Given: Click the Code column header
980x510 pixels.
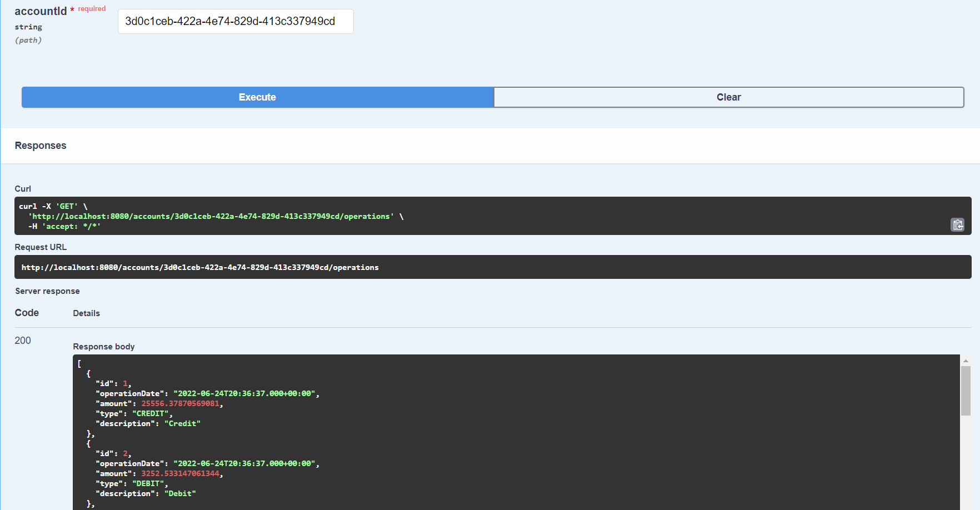Looking at the screenshot, I should pyautogui.click(x=27, y=312).
